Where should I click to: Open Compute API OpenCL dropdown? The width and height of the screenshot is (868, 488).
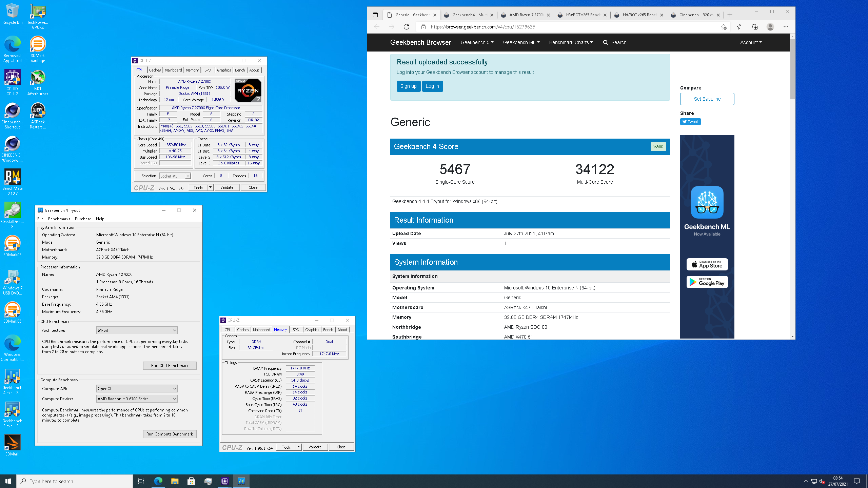click(x=137, y=388)
